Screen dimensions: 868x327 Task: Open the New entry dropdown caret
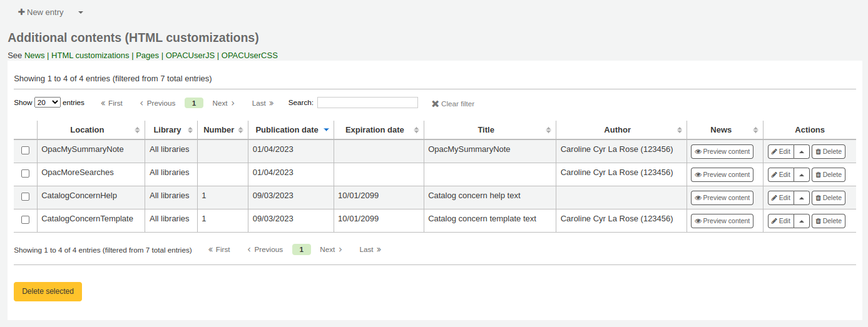(x=81, y=13)
